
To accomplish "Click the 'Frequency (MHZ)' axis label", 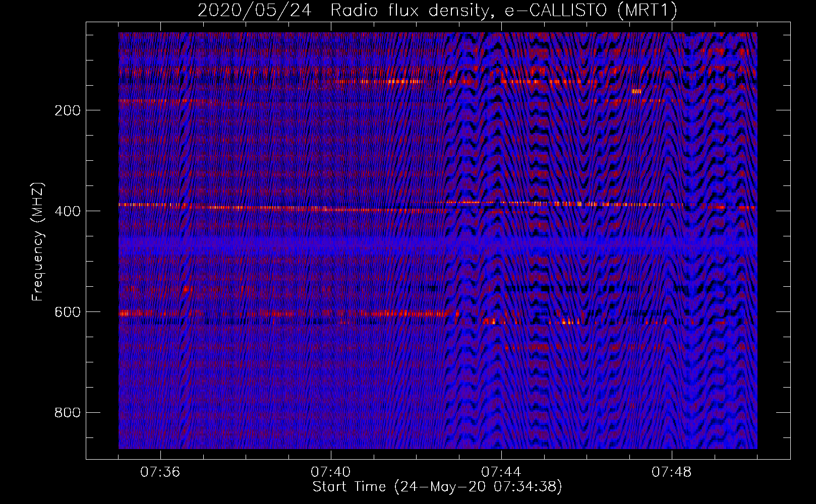I will [38, 242].
